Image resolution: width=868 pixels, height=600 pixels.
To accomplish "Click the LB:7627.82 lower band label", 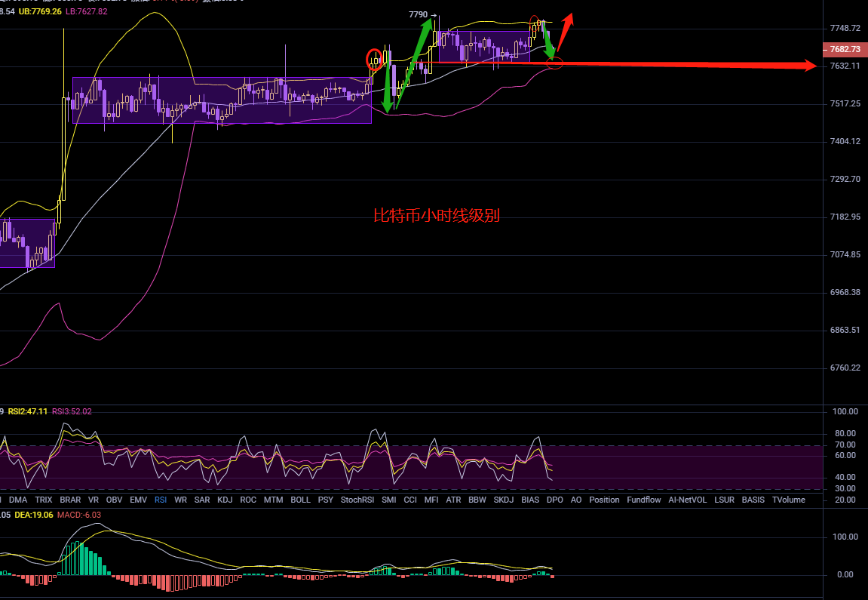I will [x=85, y=11].
